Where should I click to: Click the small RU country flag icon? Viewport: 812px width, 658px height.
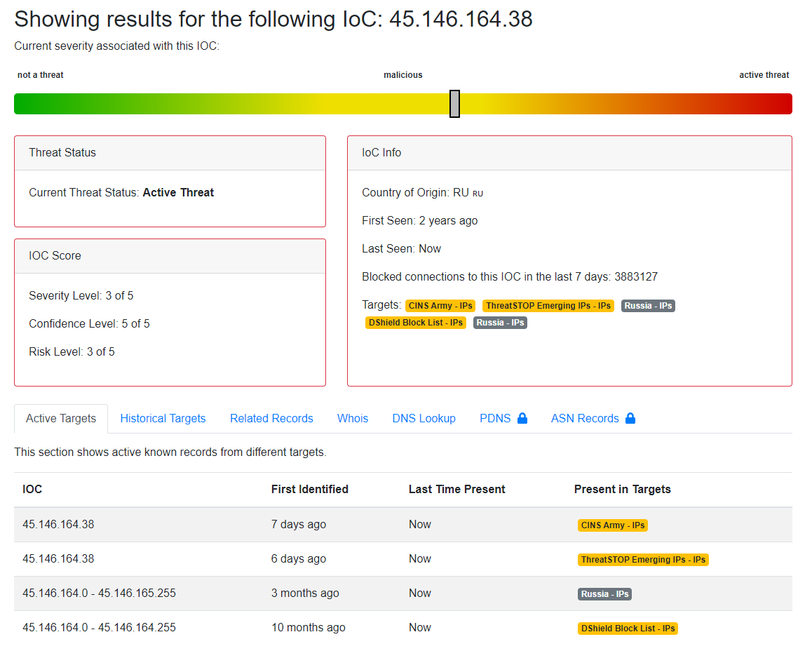pos(478,194)
